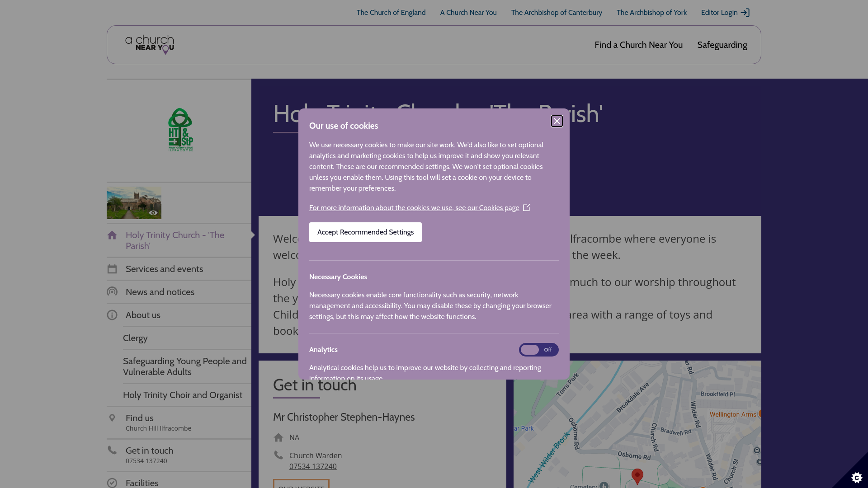Select Safeguarding in main navigation
The width and height of the screenshot is (868, 488).
722,45
